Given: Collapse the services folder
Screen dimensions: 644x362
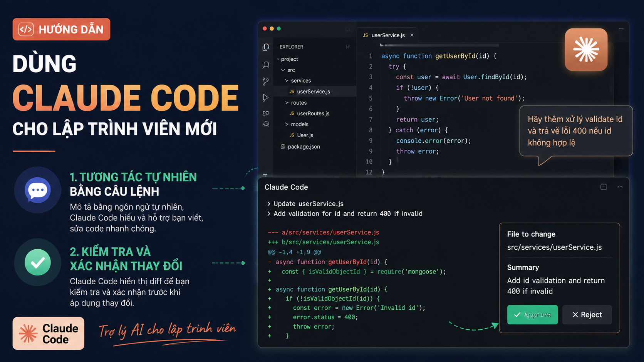Looking at the screenshot, I should tap(287, 81).
